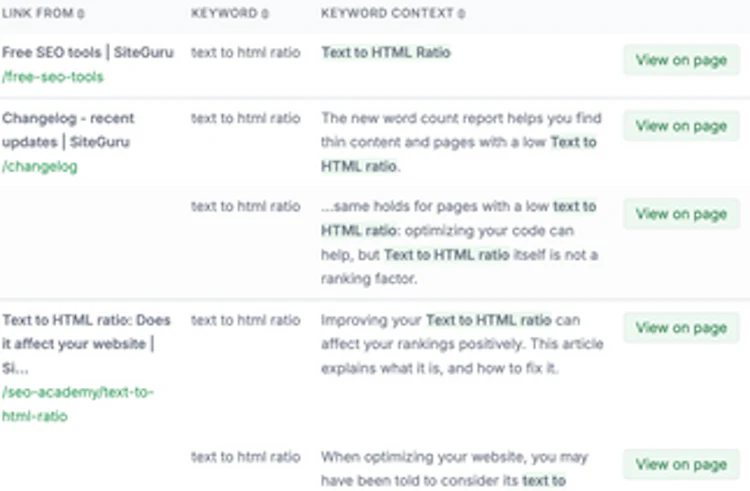Screen dimensions: 750x491
Task: Select the Changelog - recent updates title
Action: click(x=68, y=130)
